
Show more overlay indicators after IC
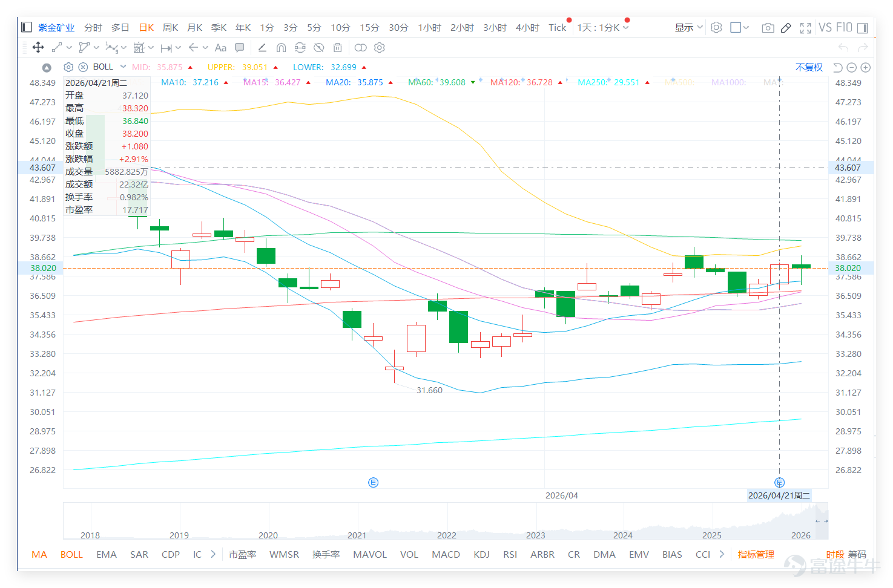click(213, 554)
